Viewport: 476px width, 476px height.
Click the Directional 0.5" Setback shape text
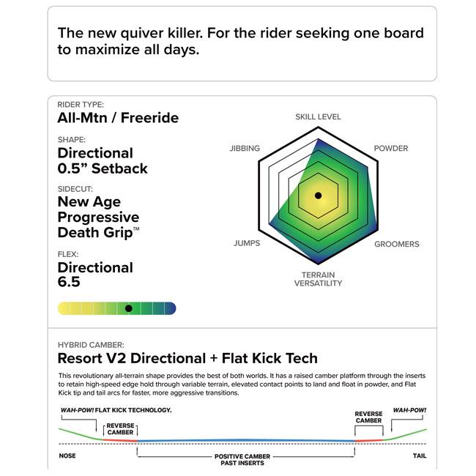pyautogui.click(x=102, y=161)
